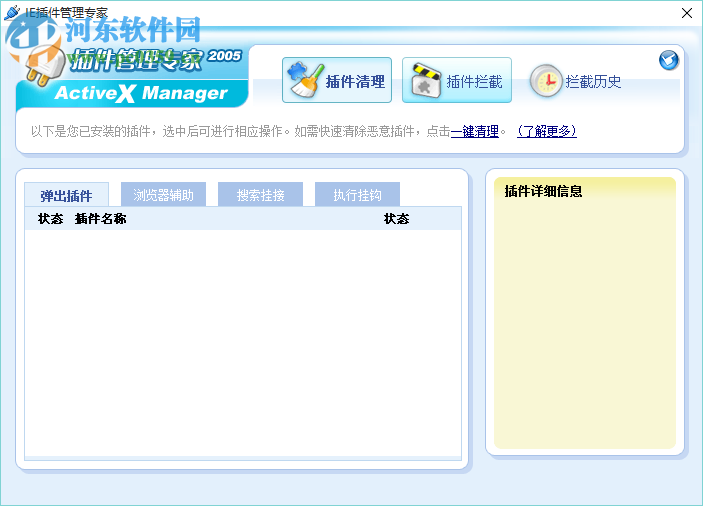This screenshot has height=506, width=703.
Task: Click the right-side 状态 column header
Action: pyautogui.click(x=397, y=219)
